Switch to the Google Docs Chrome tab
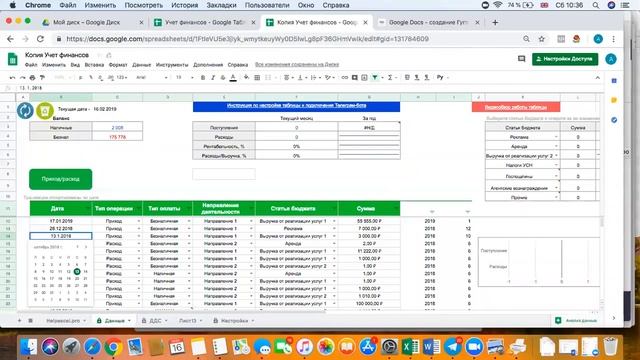 tap(428, 22)
